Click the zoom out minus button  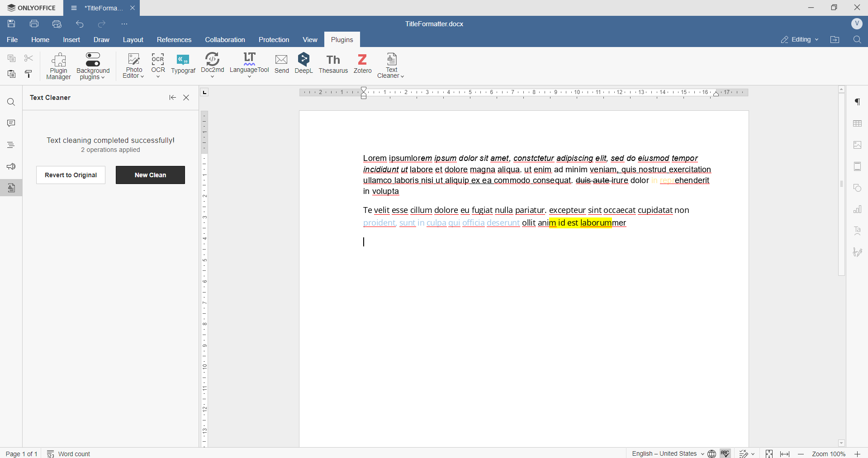coord(801,454)
